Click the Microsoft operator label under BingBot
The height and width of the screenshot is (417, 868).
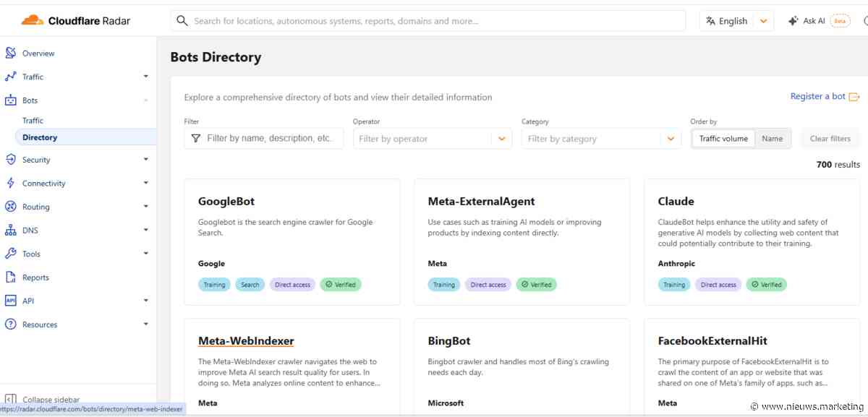pos(446,403)
